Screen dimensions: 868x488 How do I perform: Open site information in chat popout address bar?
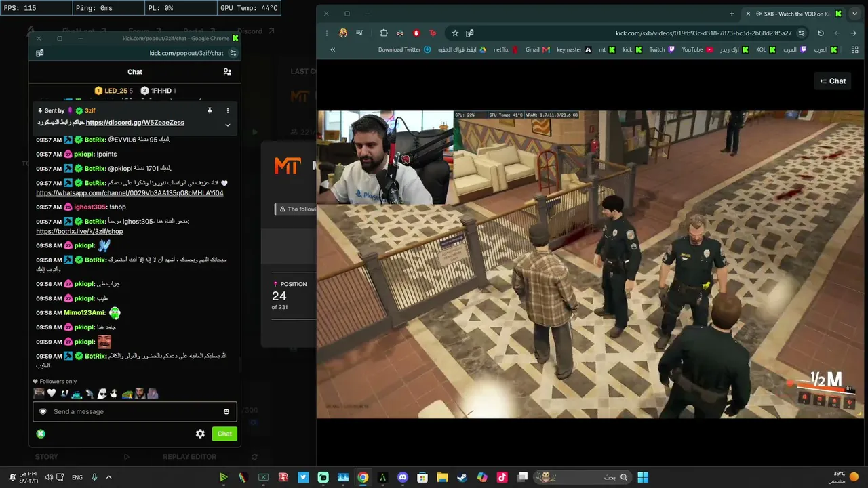[233, 53]
